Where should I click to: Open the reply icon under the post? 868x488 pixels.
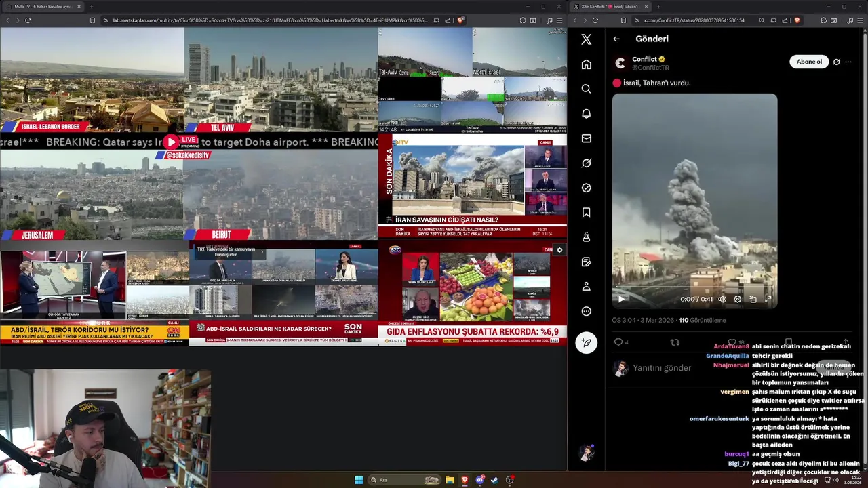pos(618,342)
